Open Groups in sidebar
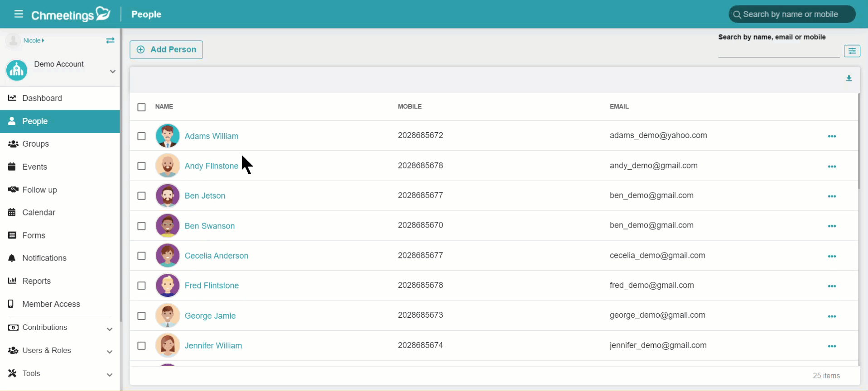Image resolution: width=868 pixels, height=391 pixels. click(60, 144)
